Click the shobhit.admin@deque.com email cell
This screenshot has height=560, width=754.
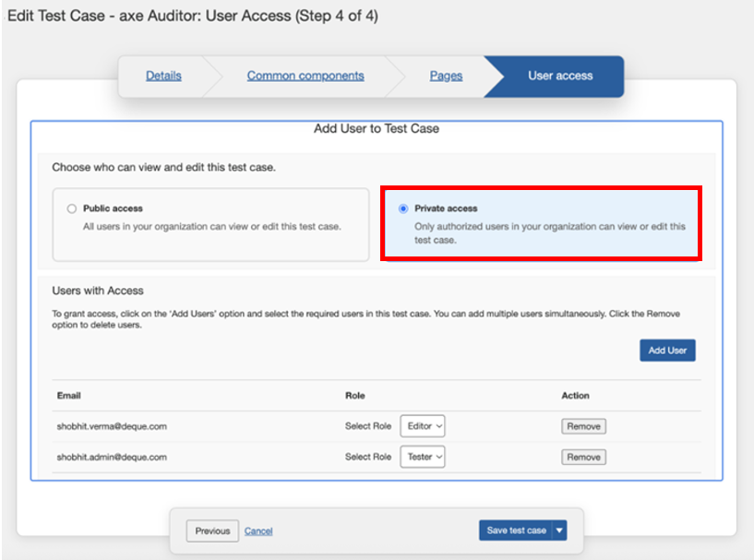112,457
